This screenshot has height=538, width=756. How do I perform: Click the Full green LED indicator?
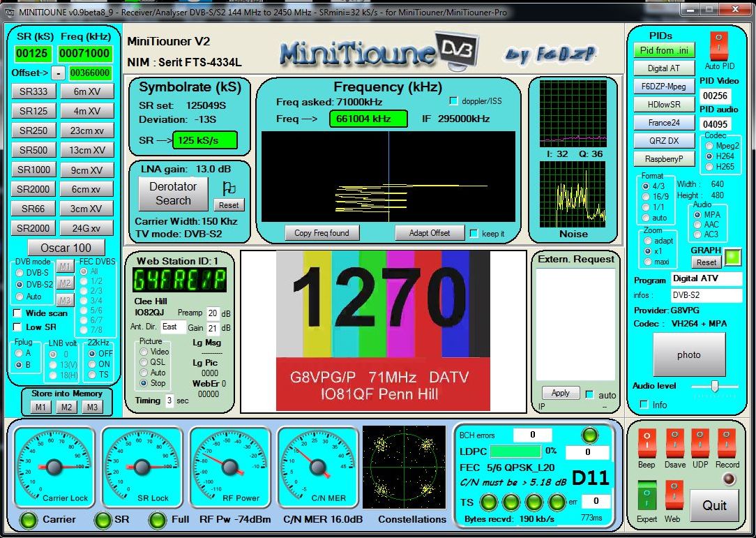(x=158, y=520)
